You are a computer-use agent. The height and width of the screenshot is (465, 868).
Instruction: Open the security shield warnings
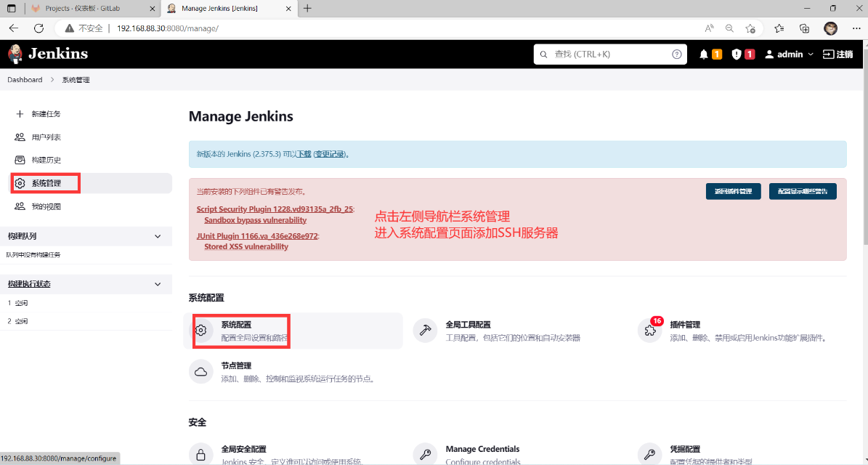pos(737,54)
